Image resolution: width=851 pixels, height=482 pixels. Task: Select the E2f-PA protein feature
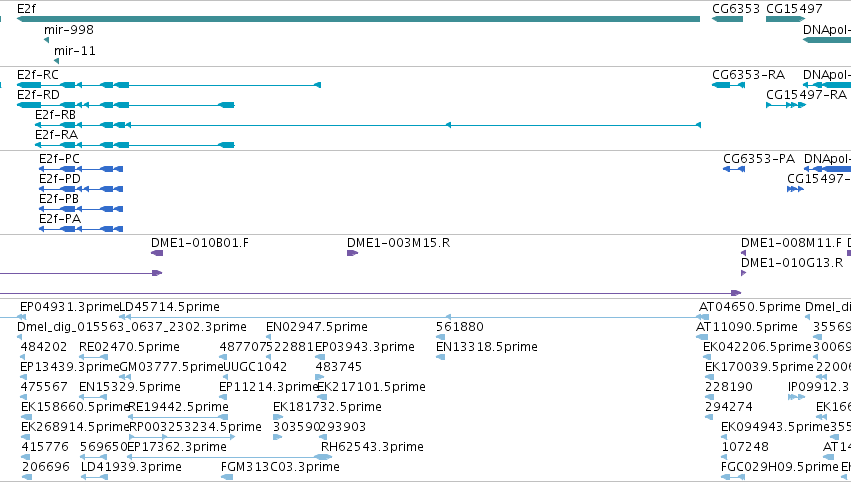(81, 229)
